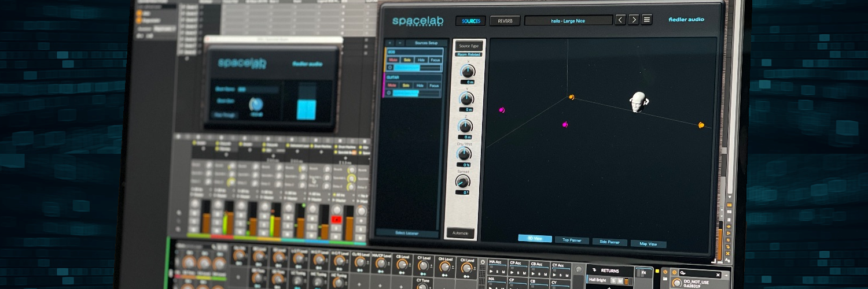Click the Select Listener button
Image resolution: width=868 pixels, height=289 pixels.
pos(406,234)
